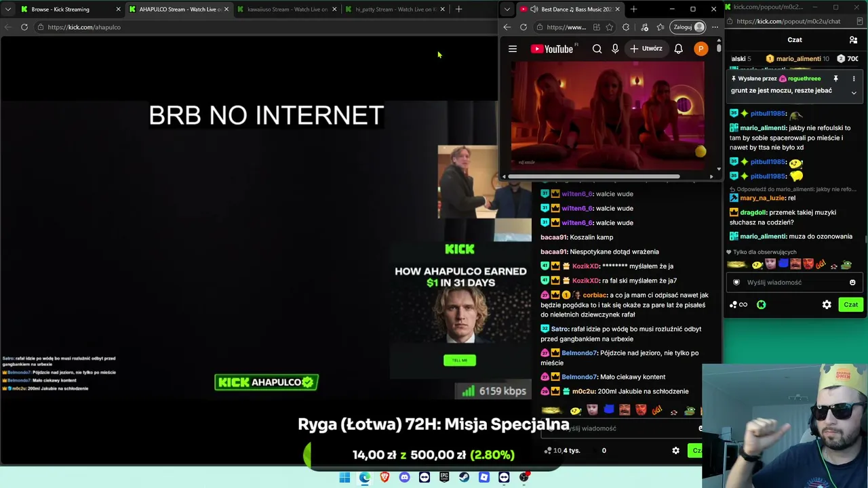The image size is (868, 488).
Task: Click Zaloguj sign-in button in Edge toolbar
Action: click(688, 27)
